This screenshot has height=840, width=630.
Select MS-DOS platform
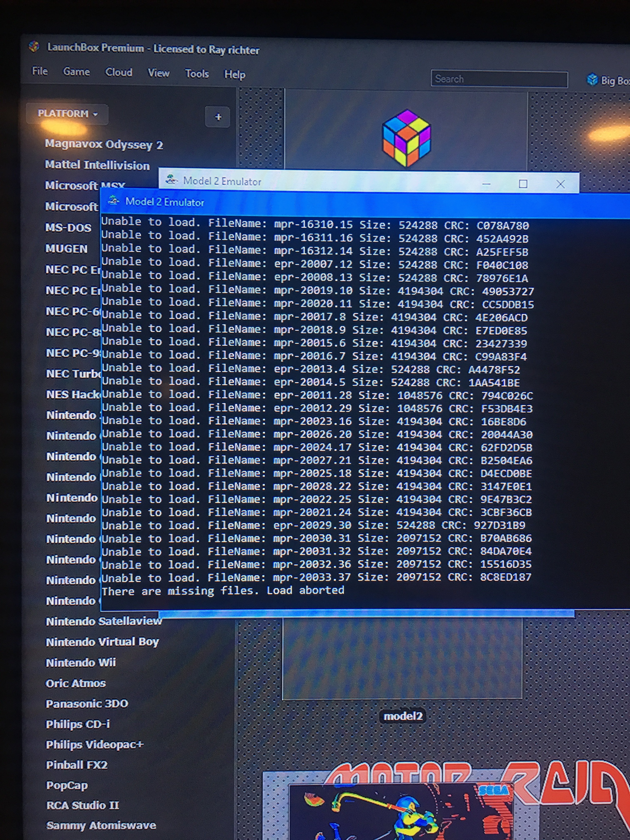tap(68, 227)
